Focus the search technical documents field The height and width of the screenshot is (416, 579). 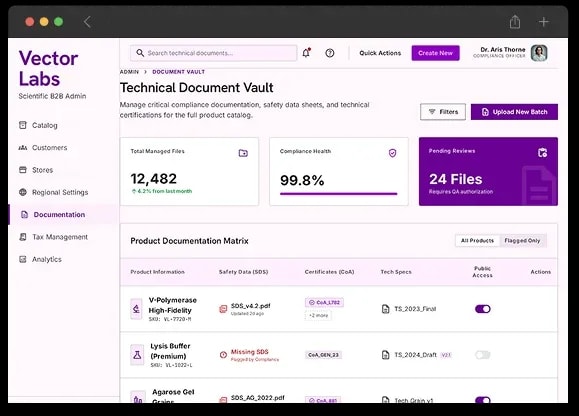pyautogui.click(x=213, y=53)
